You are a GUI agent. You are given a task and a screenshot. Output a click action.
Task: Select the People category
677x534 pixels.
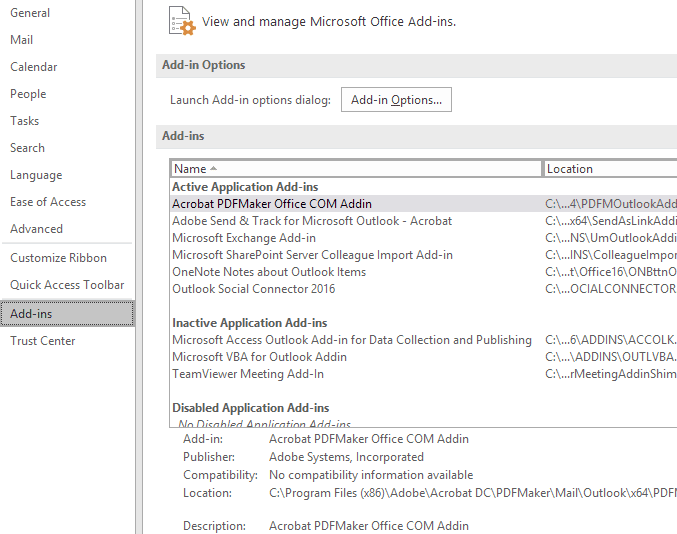point(28,94)
